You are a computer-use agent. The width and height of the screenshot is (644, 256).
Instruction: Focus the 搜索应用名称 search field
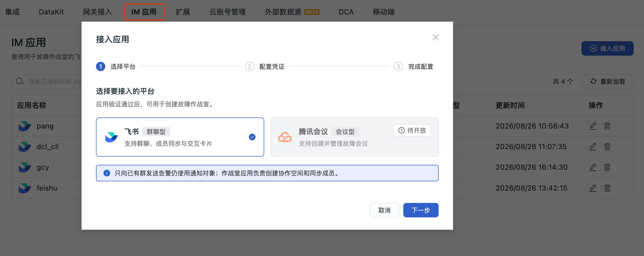(47, 81)
